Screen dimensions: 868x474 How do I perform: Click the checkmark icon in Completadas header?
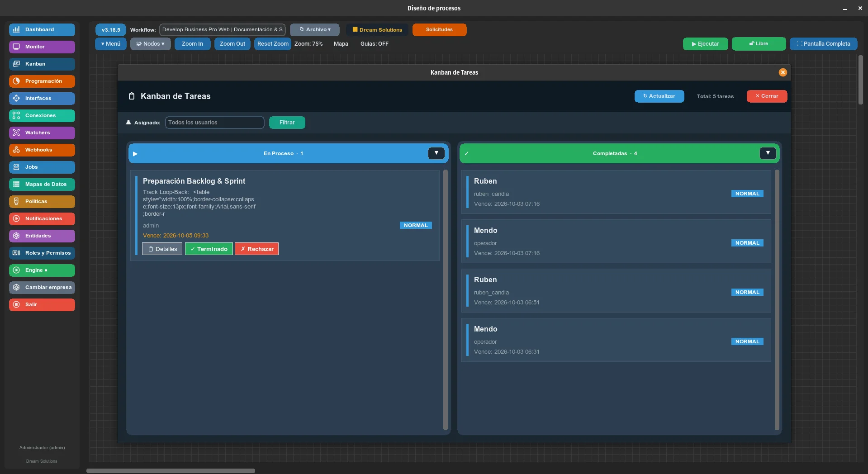coord(466,154)
